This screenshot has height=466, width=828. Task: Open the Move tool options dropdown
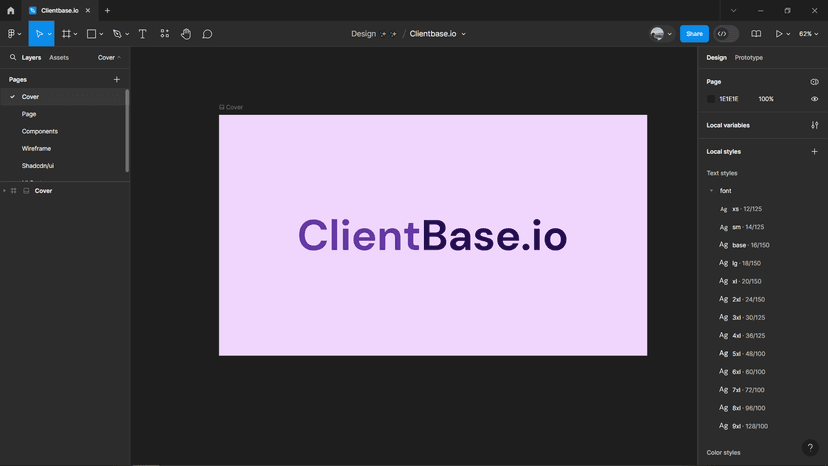point(50,34)
